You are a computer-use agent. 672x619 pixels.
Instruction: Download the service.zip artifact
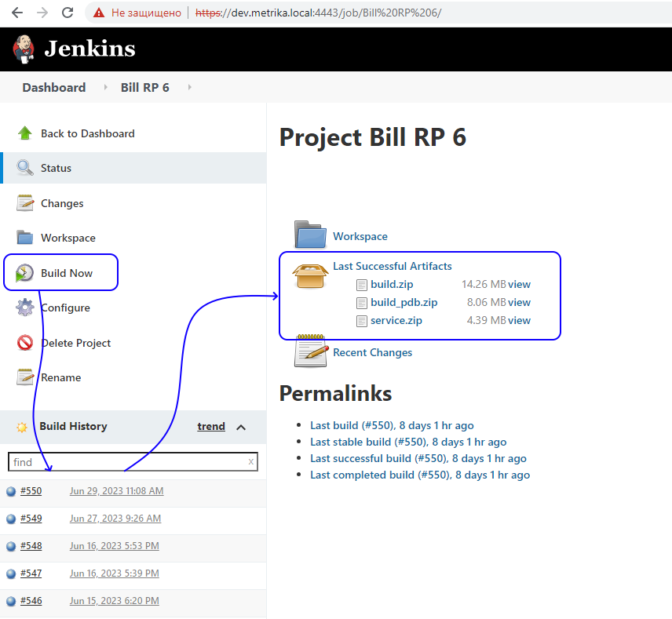click(396, 320)
